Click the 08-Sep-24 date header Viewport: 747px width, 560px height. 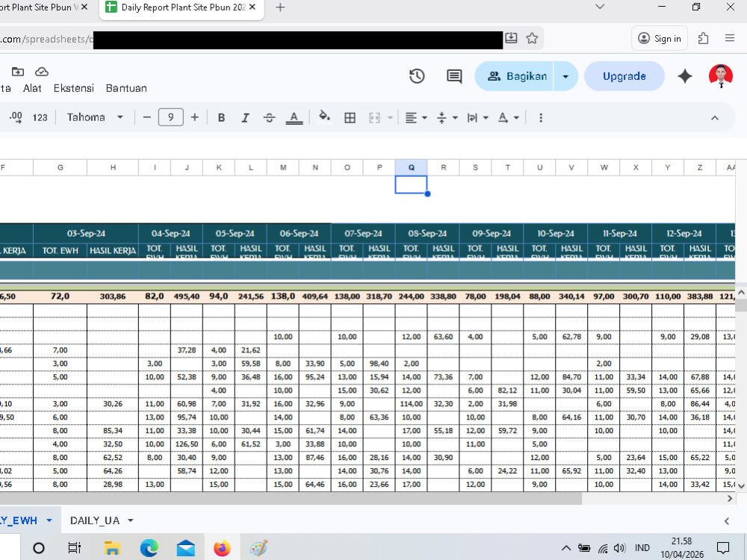coord(427,233)
